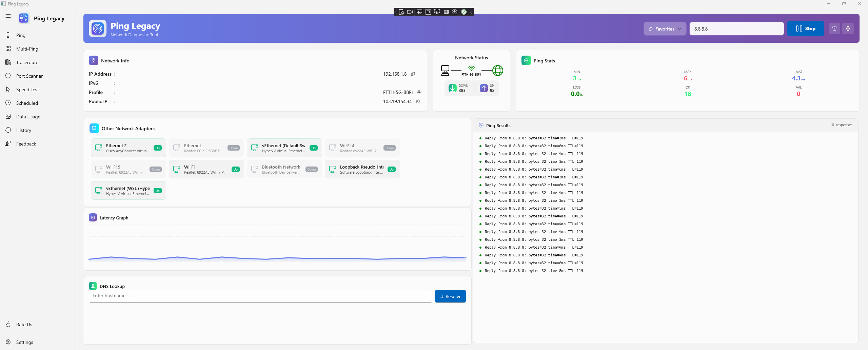Click the large Ping Legacy header logo
The width and height of the screenshot is (868, 350).
98,28
